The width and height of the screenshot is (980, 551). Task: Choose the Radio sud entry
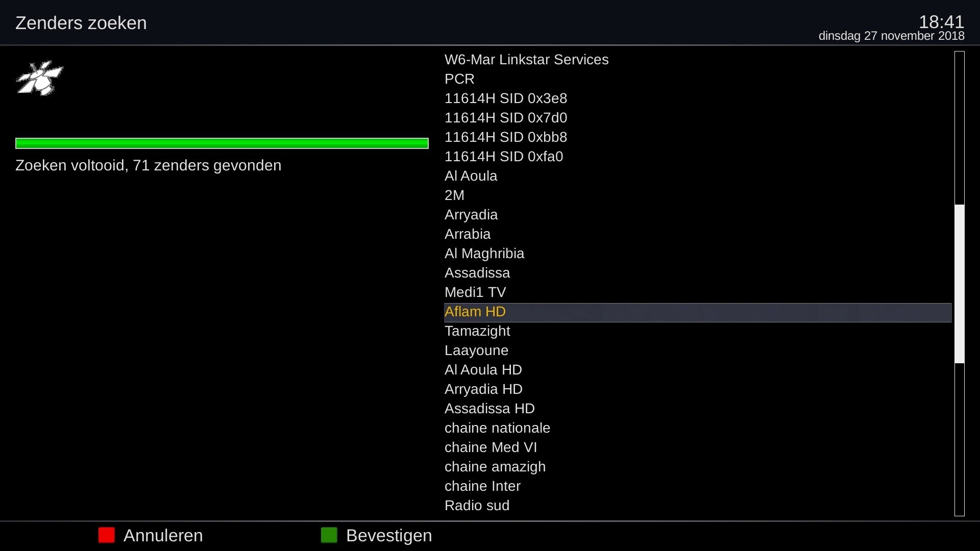(477, 506)
